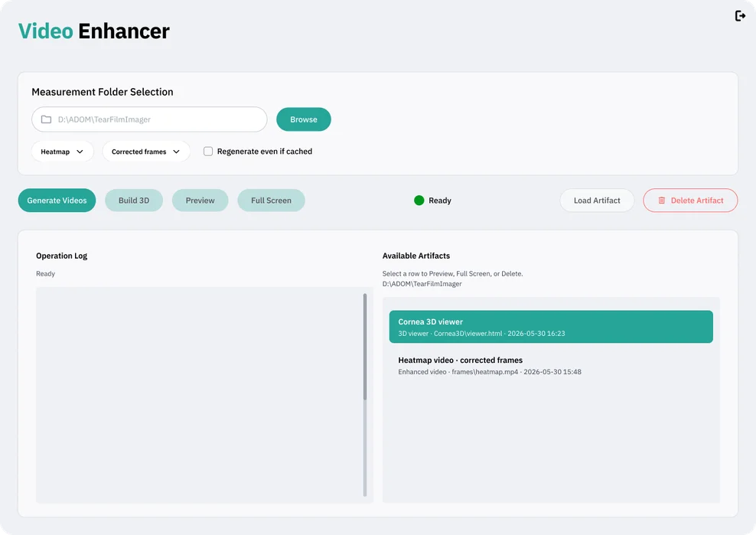Click the trash icon on Delete Artifact
Screen dimensions: 756x535
click(x=661, y=201)
